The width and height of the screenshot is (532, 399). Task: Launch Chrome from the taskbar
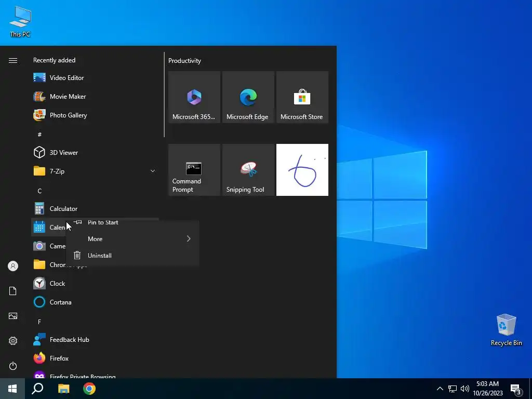pos(89,389)
